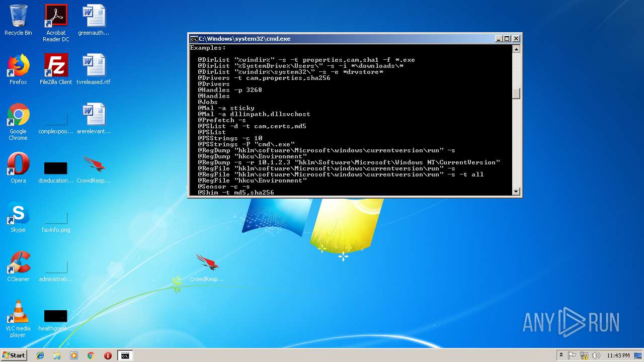644x362 pixels.
Task: Click the cmd vertical scrollbar thumb
Action: click(516, 94)
